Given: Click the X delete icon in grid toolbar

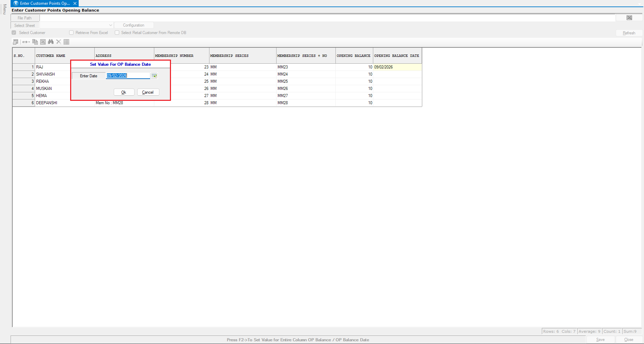Looking at the screenshot, I should [x=59, y=42].
